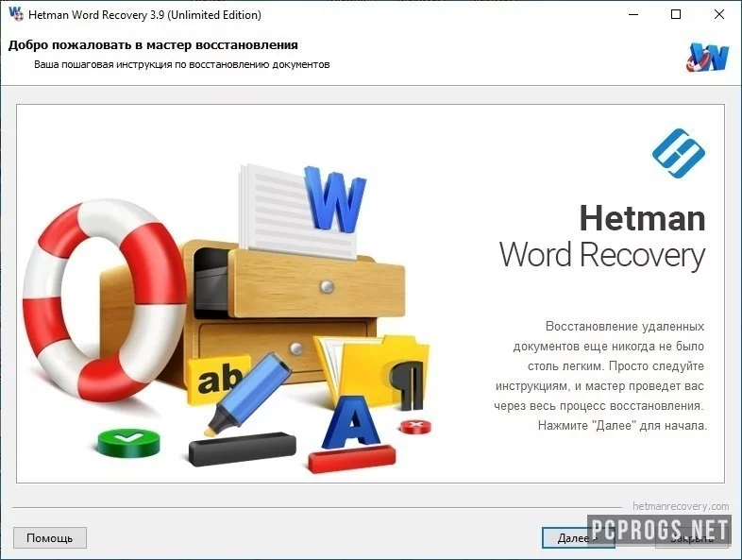
Task: Click the description paragraph Восстановление удаленных документов
Action: pyautogui.click(x=600, y=376)
